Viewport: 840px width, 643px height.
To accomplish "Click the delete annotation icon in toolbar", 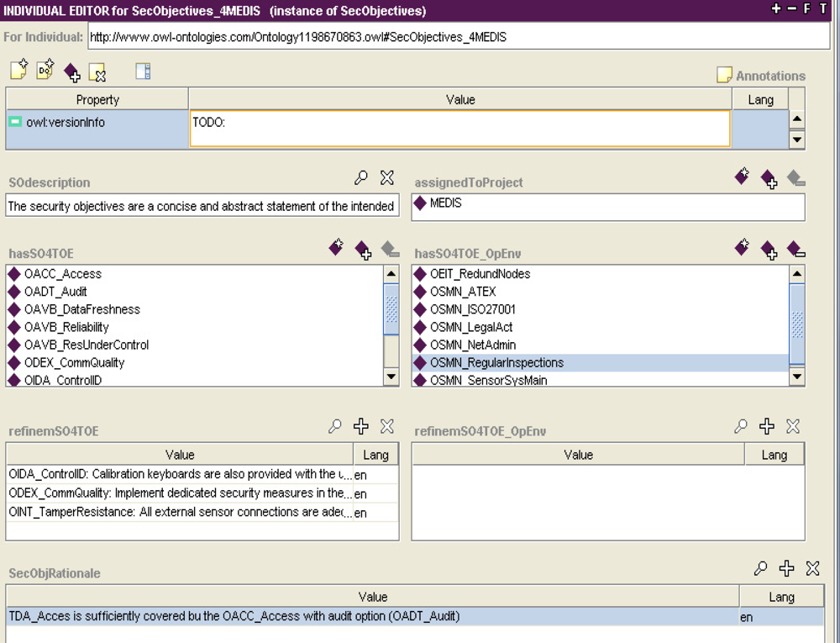I will tap(97, 72).
